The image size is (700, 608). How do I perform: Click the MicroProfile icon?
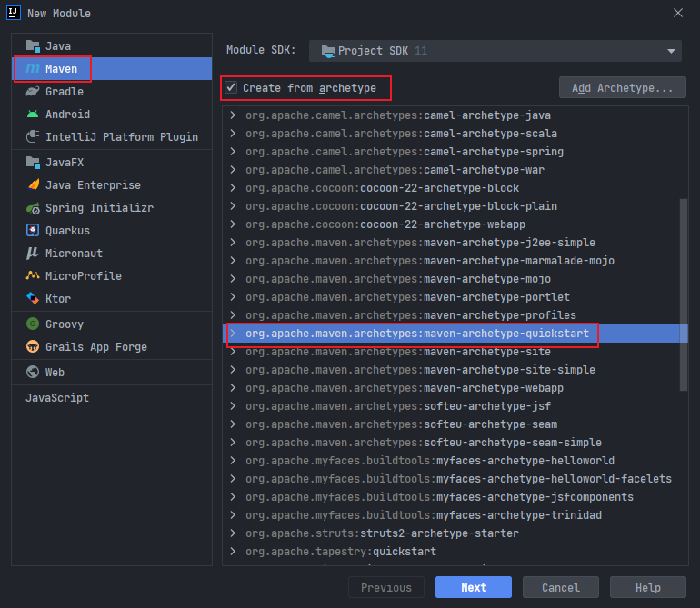(33, 275)
